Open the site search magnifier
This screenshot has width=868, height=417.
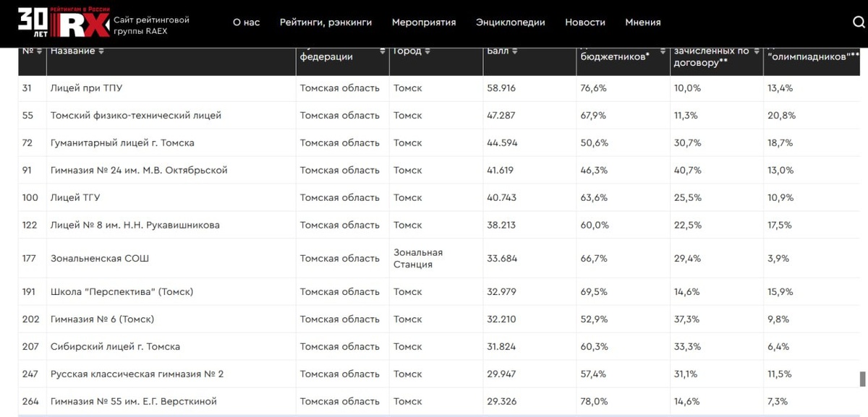click(x=858, y=22)
